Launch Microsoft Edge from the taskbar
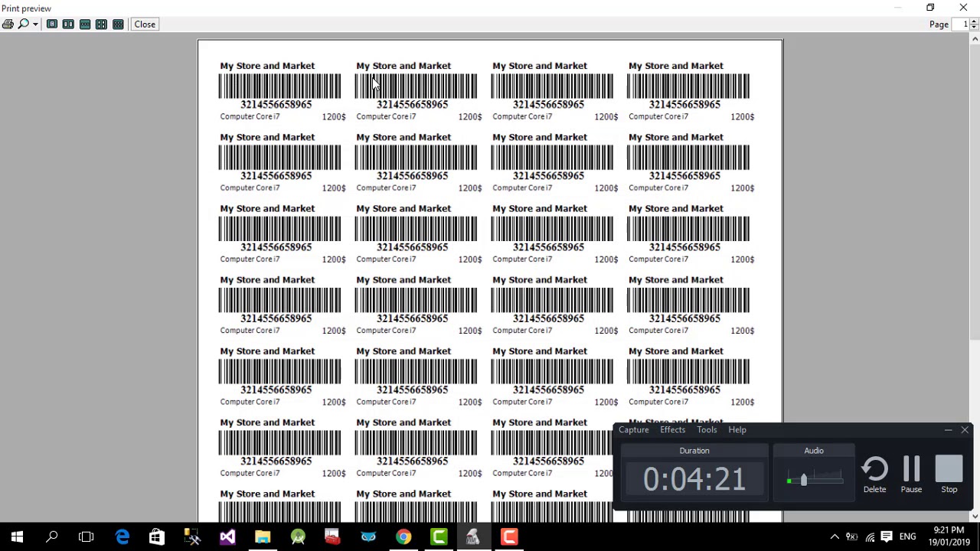 (x=122, y=536)
